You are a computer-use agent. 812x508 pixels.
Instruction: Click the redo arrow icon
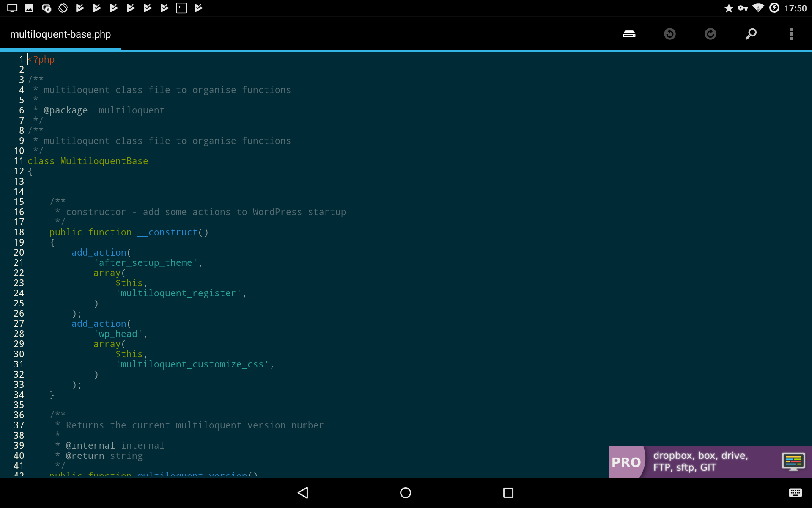(x=710, y=34)
